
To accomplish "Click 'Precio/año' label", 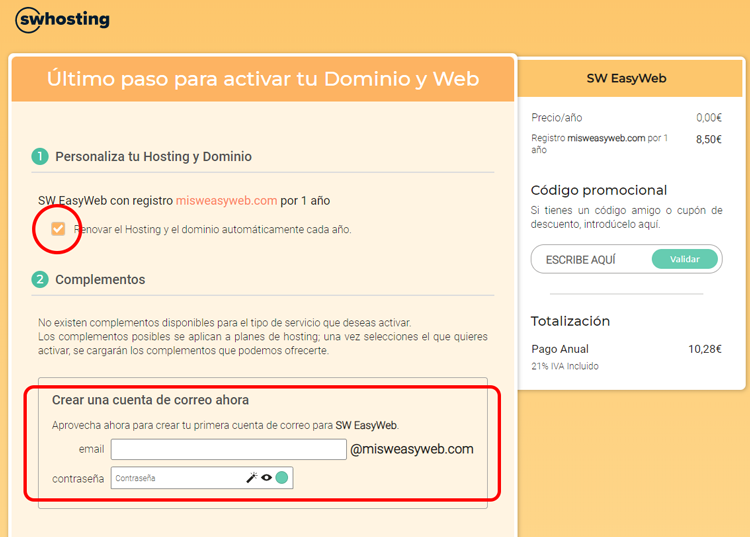I will click(x=557, y=118).
